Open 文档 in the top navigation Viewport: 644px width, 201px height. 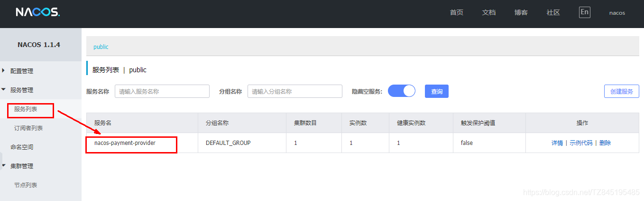coord(489,13)
